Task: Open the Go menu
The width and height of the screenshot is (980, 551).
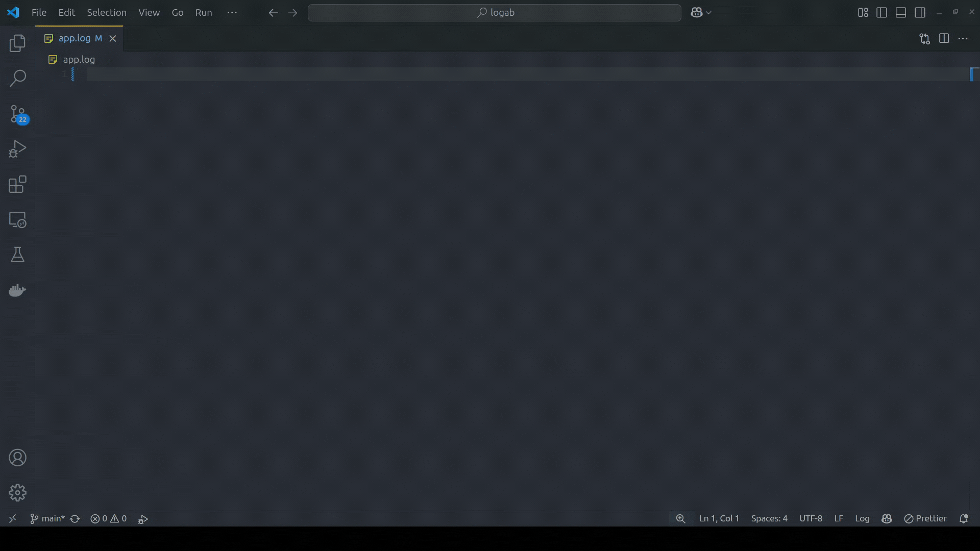Action: [x=178, y=13]
